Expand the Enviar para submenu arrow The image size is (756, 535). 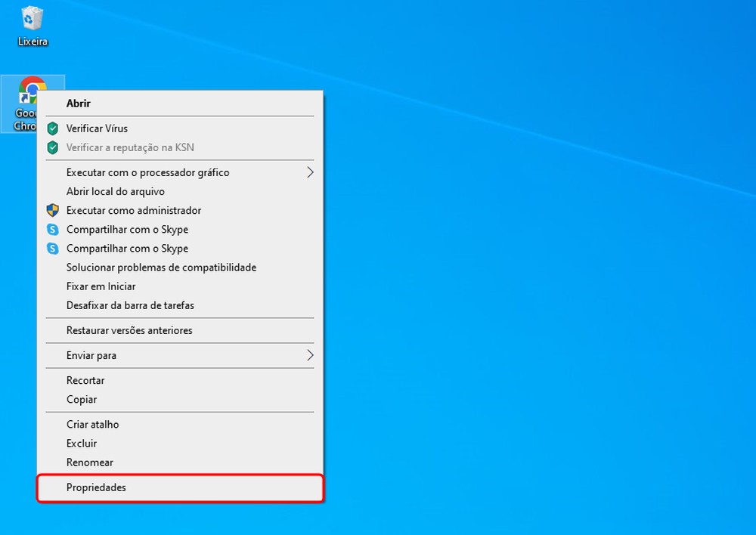[x=310, y=356]
